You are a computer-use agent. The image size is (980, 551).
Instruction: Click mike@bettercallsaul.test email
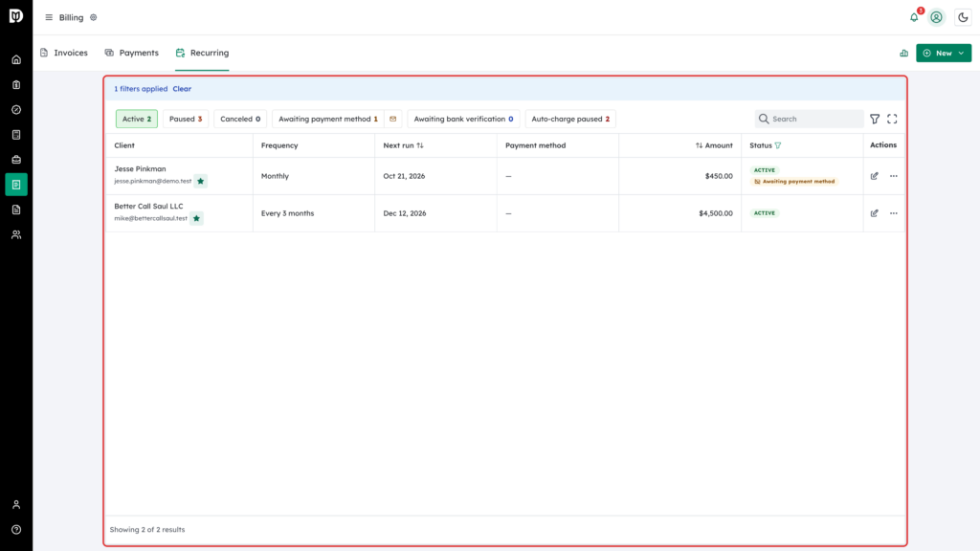click(x=150, y=219)
